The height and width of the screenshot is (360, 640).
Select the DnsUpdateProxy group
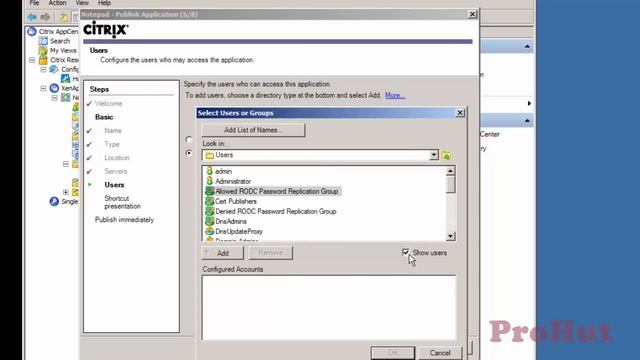239,231
